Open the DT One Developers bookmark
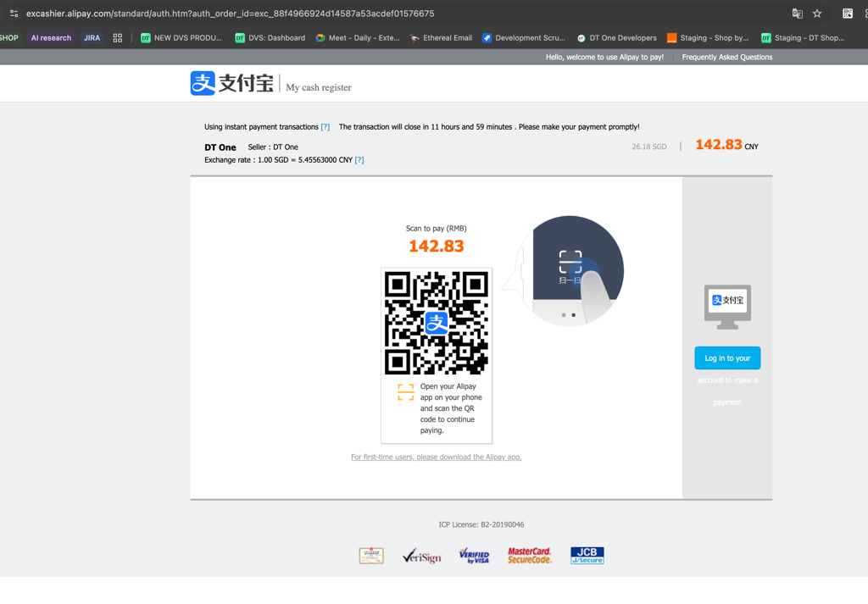 click(617, 37)
